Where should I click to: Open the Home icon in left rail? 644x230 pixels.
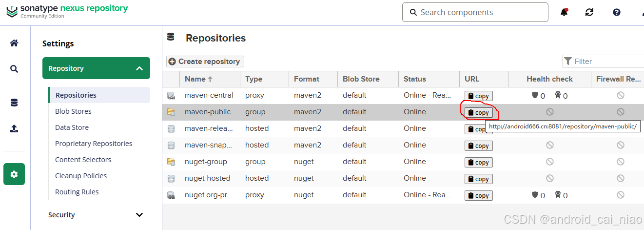14,43
